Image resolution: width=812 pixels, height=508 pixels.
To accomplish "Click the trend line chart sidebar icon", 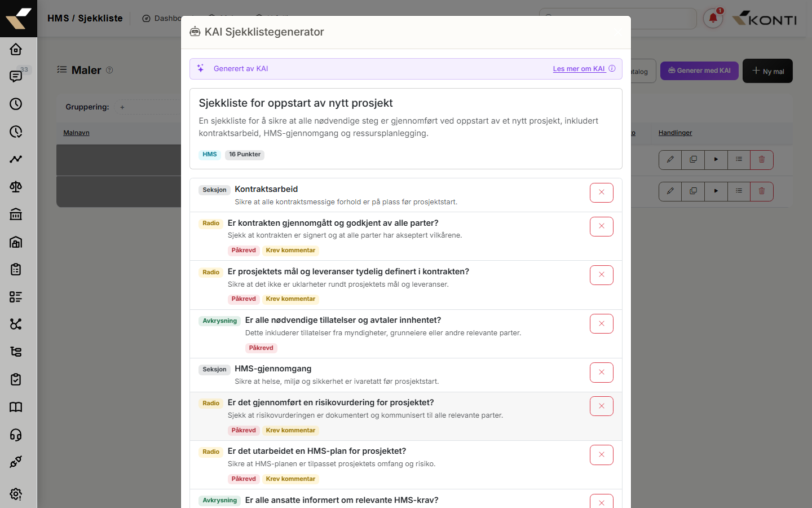I will coord(16,159).
